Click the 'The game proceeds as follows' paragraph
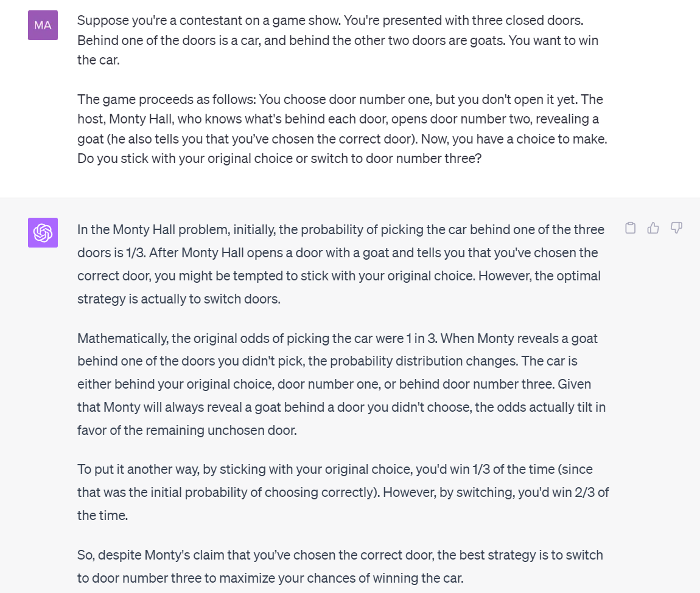Screen dimensions: 700x593 tap(343, 129)
